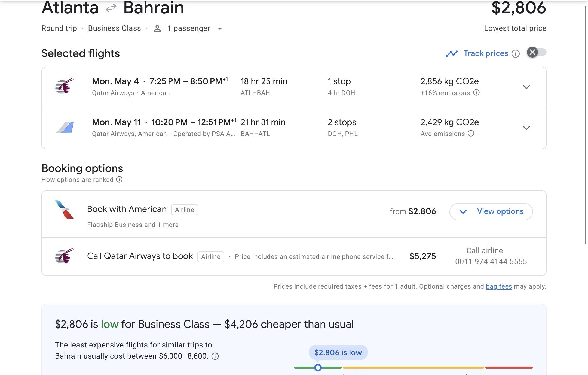Open the +16% emissions info icon
This screenshot has width=588, height=375.
[x=476, y=93]
